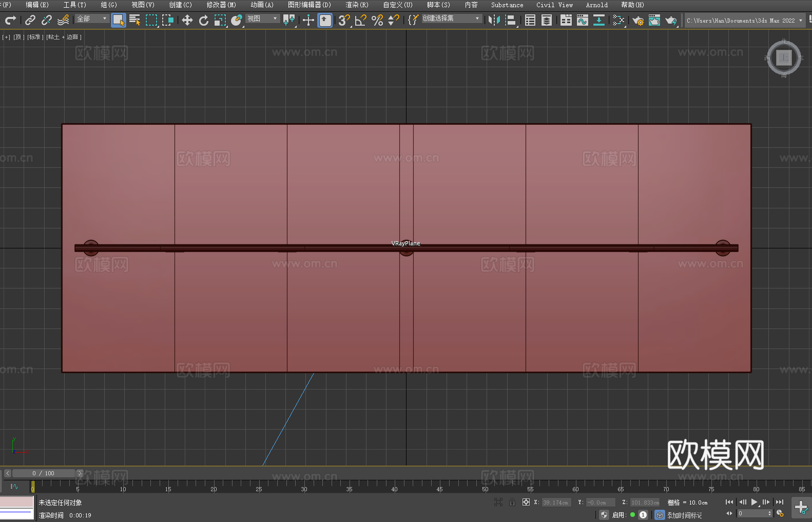Image resolution: width=812 pixels, height=522 pixels.
Task: Choose rectangular selection region tool
Action: 151,20
